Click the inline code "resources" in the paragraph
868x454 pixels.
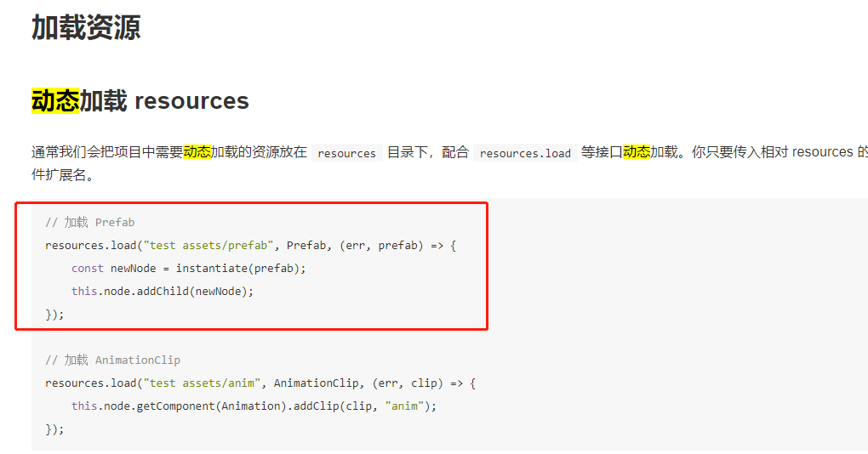pyautogui.click(x=346, y=153)
